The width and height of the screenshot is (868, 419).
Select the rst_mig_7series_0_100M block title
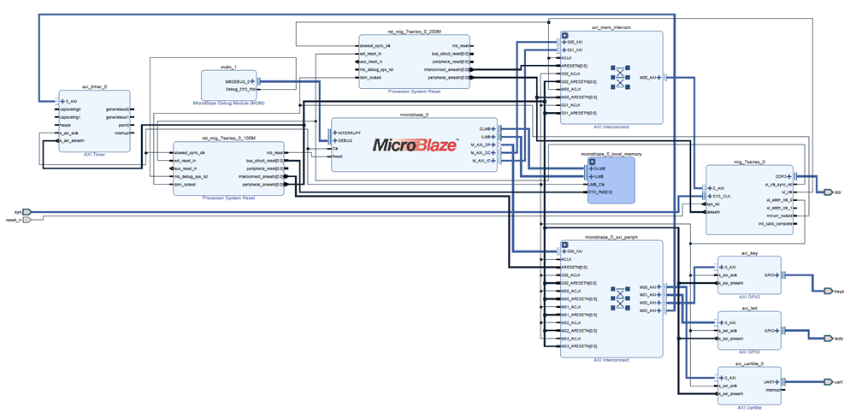(228, 139)
